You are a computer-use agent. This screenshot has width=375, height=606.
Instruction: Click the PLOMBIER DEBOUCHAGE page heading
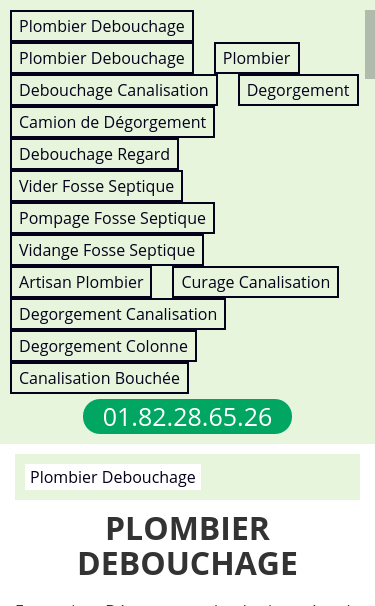(188, 546)
